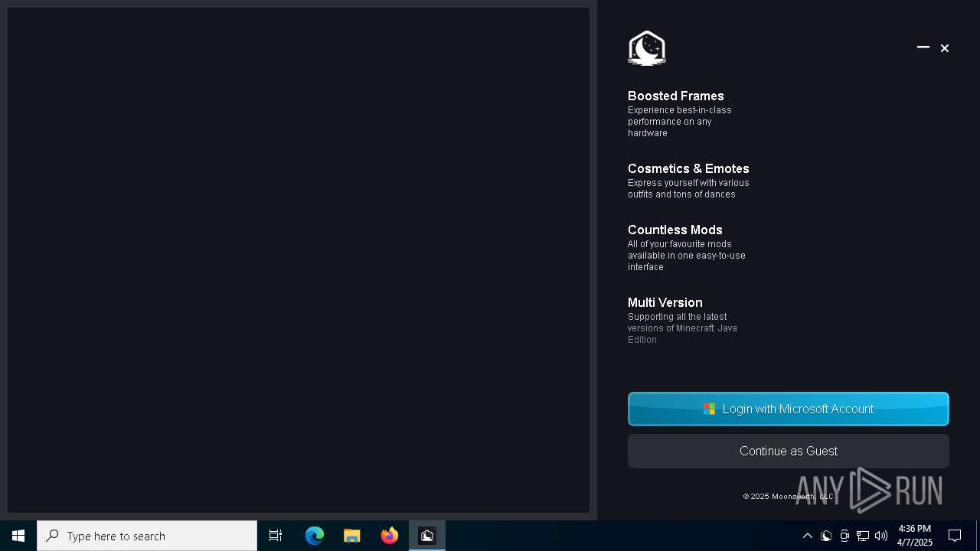Launch Firefox from taskbar
The image size is (980, 551).
(390, 536)
